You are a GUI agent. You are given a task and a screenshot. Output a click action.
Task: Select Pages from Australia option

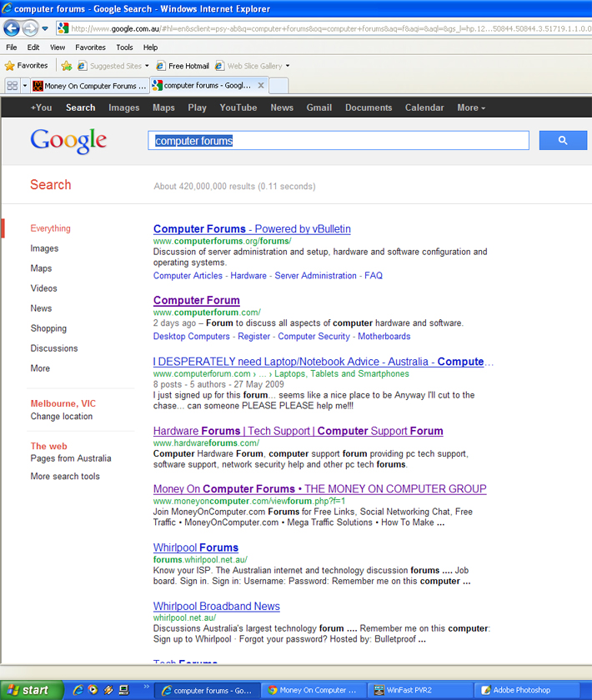click(x=71, y=458)
